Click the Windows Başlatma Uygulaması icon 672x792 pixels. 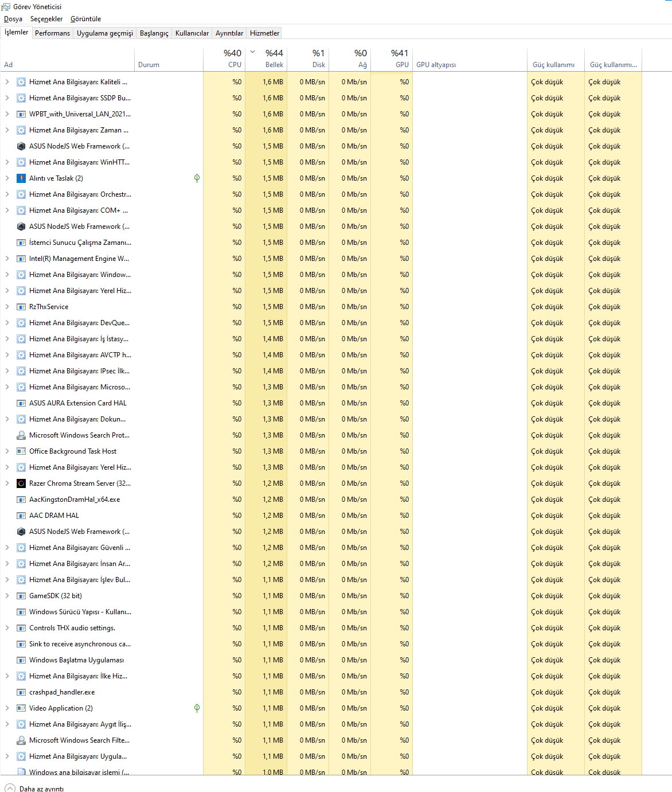[x=21, y=660]
